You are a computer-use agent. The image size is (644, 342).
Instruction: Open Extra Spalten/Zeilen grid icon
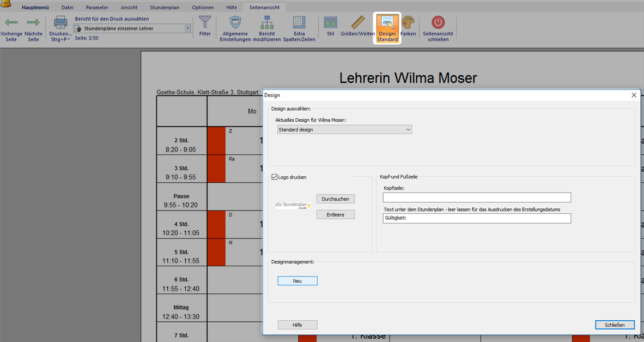[x=299, y=23]
